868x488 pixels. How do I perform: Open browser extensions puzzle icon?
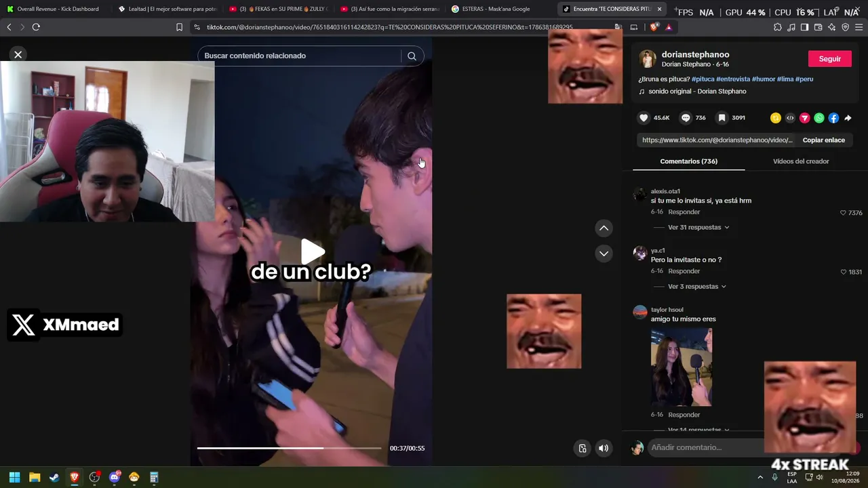pyautogui.click(x=778, y=27)
